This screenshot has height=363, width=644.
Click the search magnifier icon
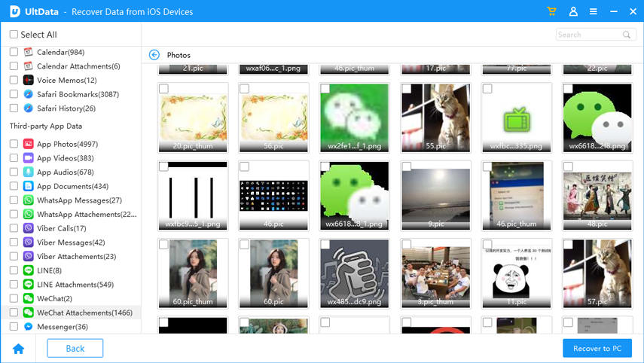pos(627,35)
